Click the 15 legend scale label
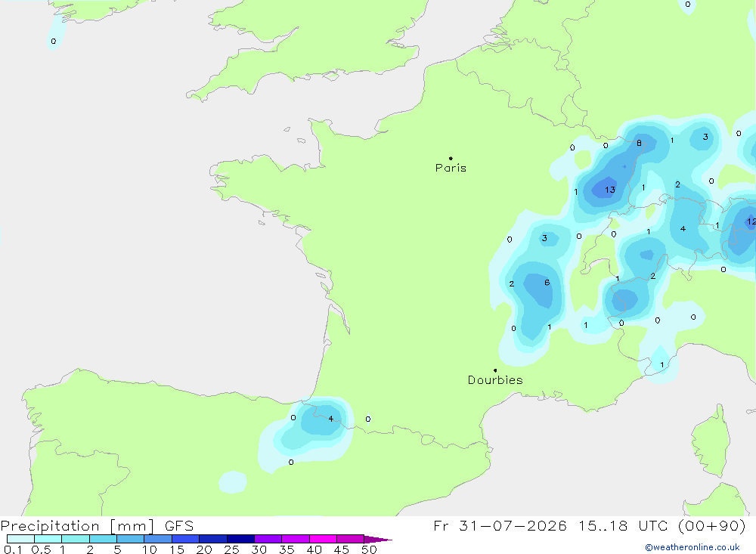The image size is (756, 554). tap(176, 549)
